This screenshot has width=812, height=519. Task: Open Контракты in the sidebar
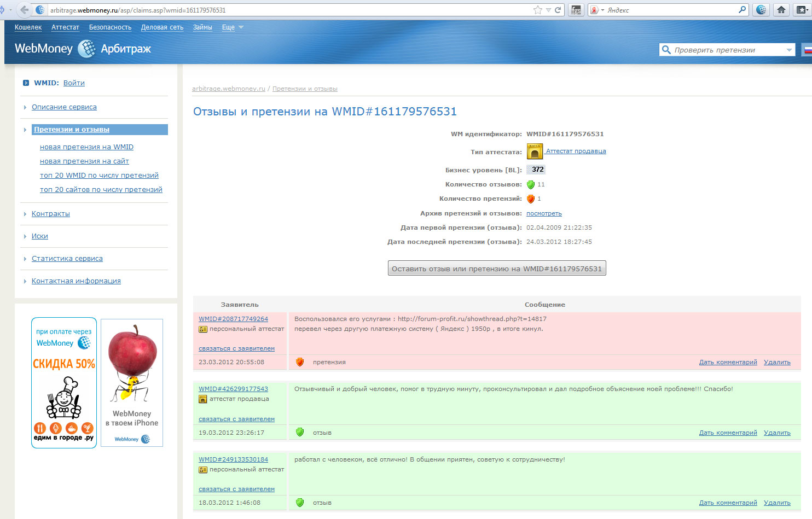click(x=51, y=214)
